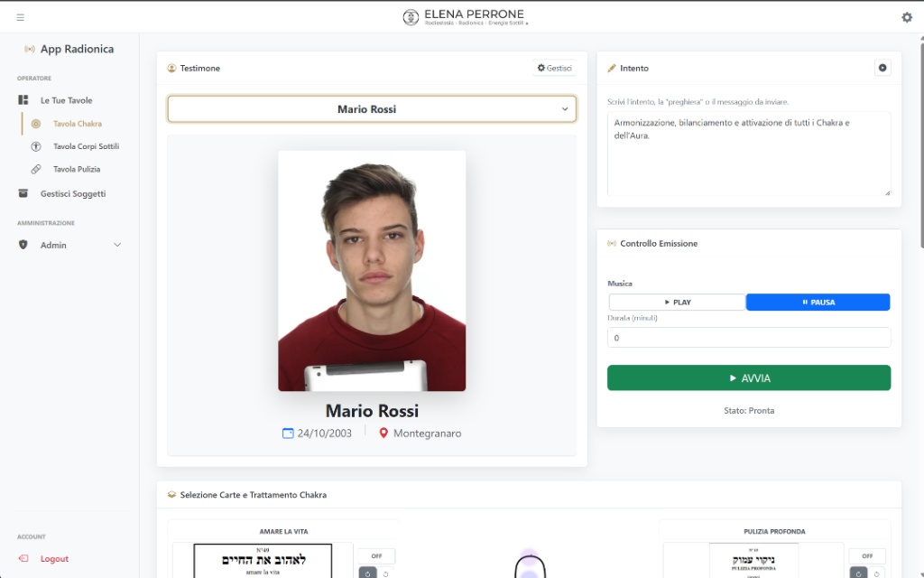The width and height of the screenshot is (924, 578).
Task: Open the Tavola Corpi Sottili page
Action: click(x=86, y=146)
